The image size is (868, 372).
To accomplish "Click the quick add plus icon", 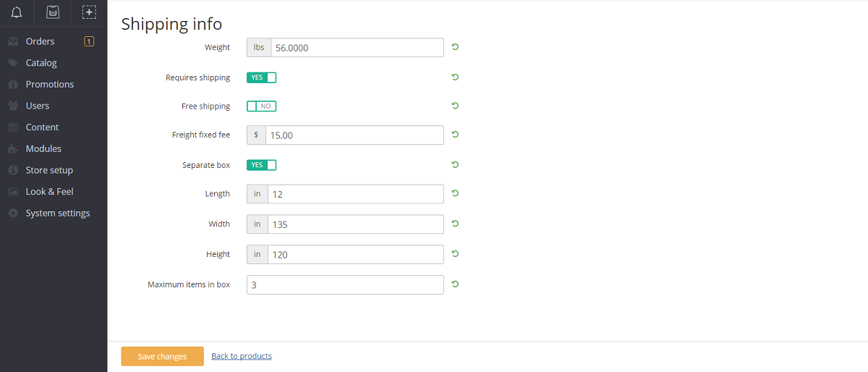I will pyautogui.click(x=89, y=12).
